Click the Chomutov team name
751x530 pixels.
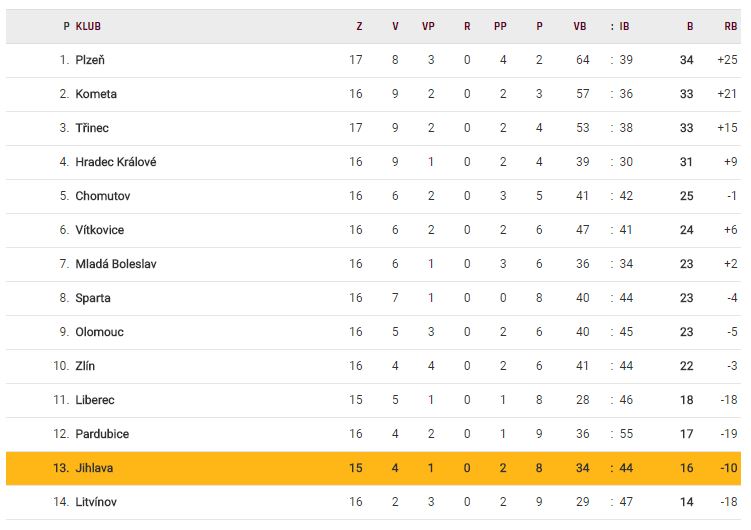pos(102,196)
